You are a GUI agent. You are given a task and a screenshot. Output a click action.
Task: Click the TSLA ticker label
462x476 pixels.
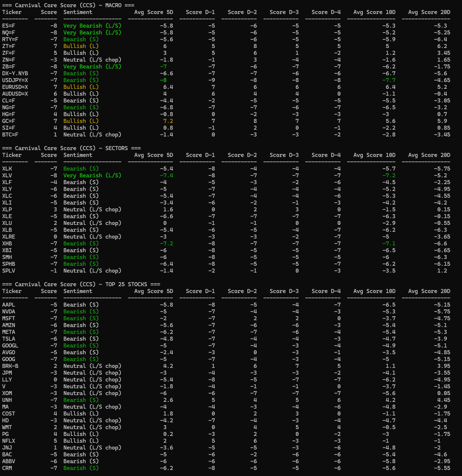click(9, 339)
